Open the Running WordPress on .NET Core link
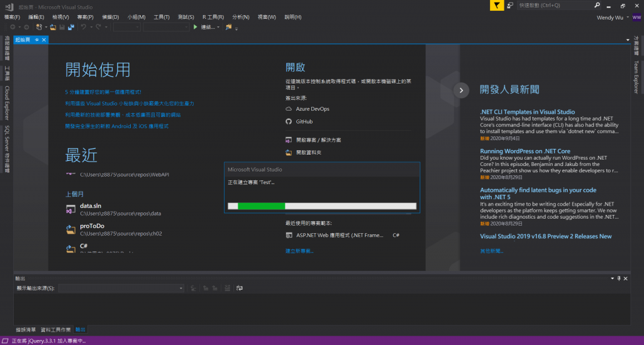Viewport: 644px width, 345px height. [525, 151]
